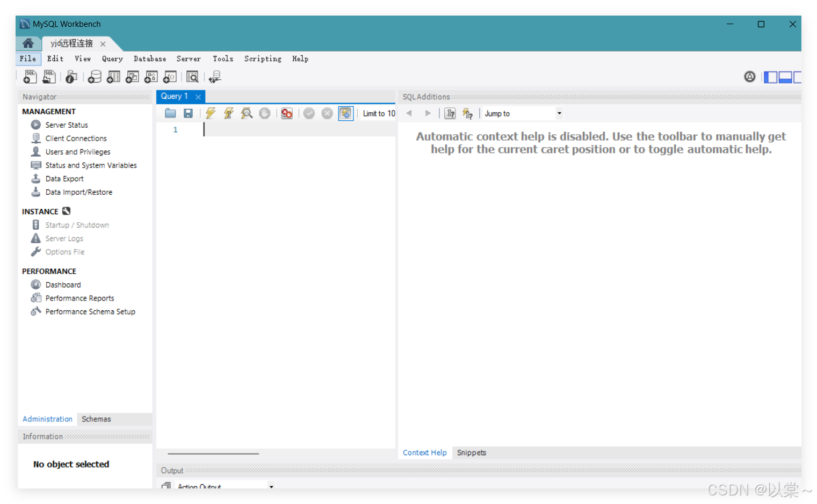817x504 pixels.
Task: Toggle the bottom output panel
Action: pos(785,77)
